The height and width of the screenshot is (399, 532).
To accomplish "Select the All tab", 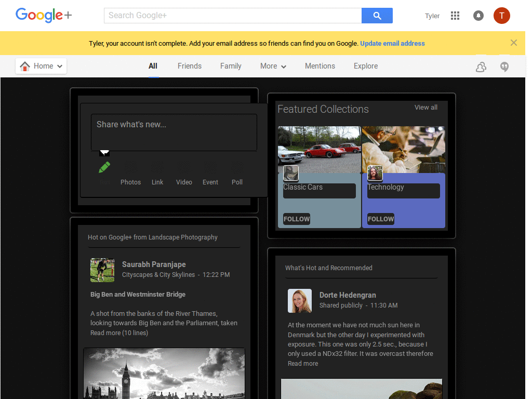I will tap(153, 66).
